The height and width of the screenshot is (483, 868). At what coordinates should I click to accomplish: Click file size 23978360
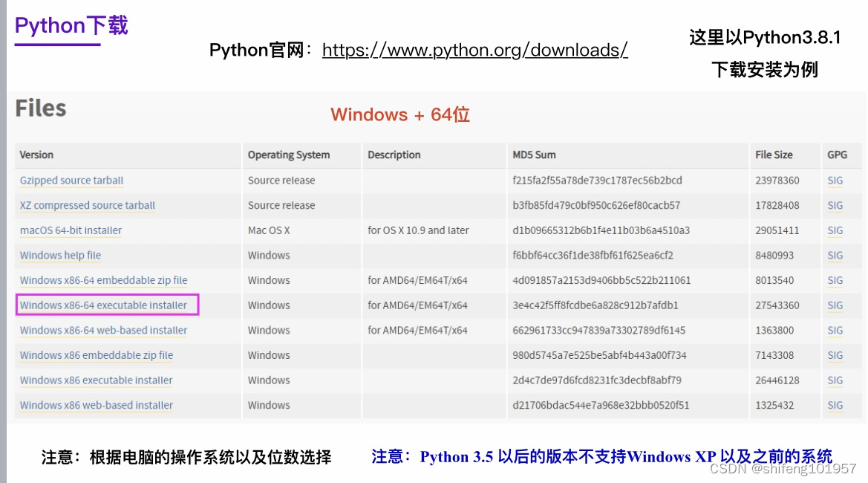click(777, 181)
